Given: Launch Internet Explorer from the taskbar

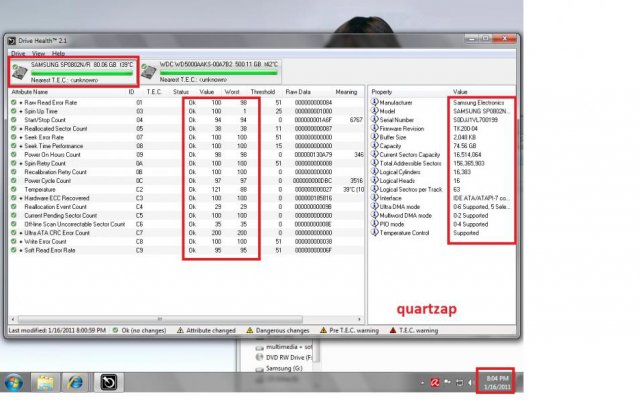Looking at the screenshot, I should point(75,383).
